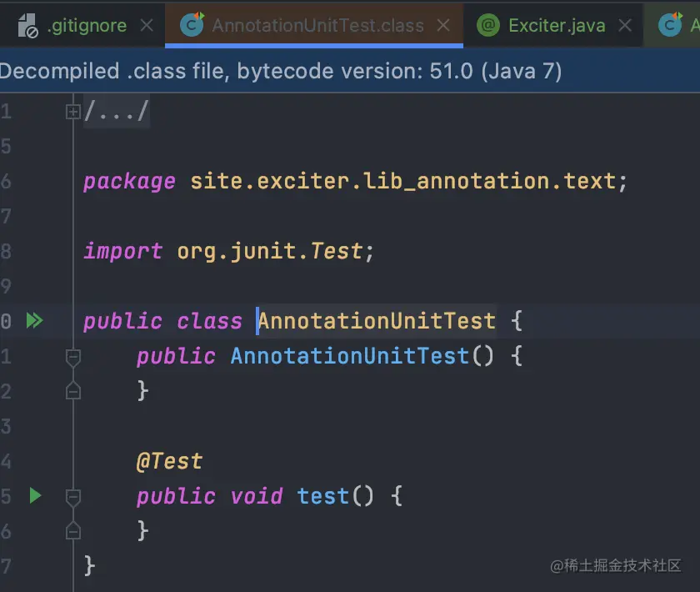Click the folded /.../ comment placeholder
Image resolution: width=700 pixels, height=592 pixels.
pyautogui.click(x=117, y=111)
